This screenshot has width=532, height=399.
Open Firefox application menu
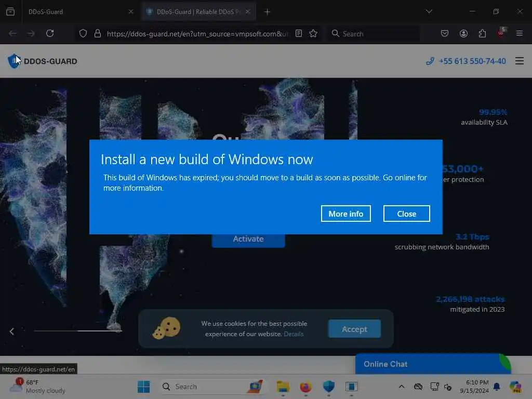pyautogui.click(x=520, y=33)
